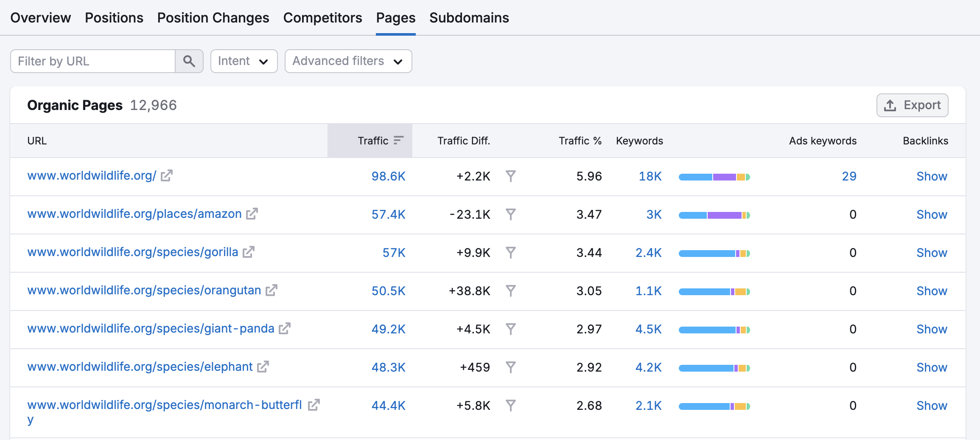Open external link icon for species/elephant
This screenshot has width=980, height=440.
[263, 367]
